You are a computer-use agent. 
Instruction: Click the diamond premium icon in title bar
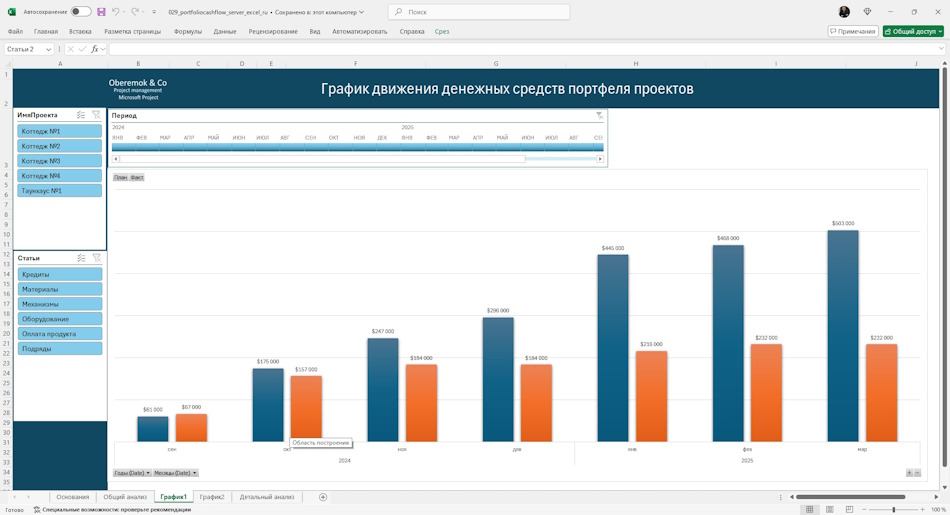[867, 12]
